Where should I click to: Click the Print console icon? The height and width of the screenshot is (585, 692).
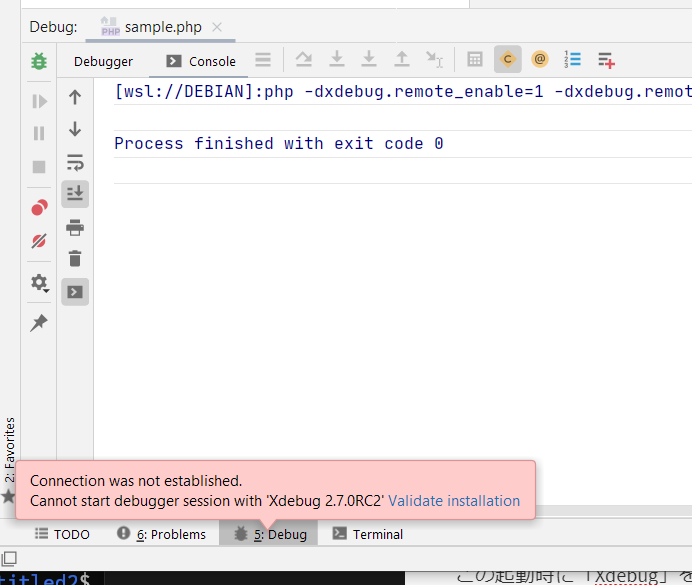[x=75, y=227]
